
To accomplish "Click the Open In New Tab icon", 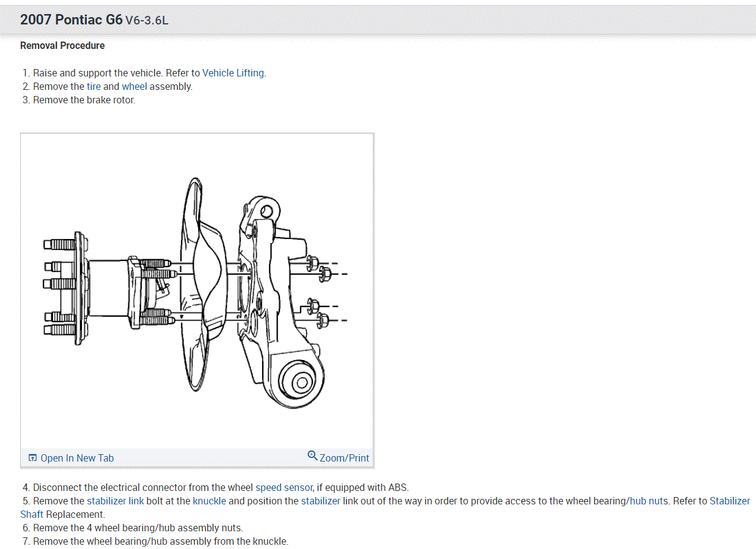I will (x=33, y=458).
